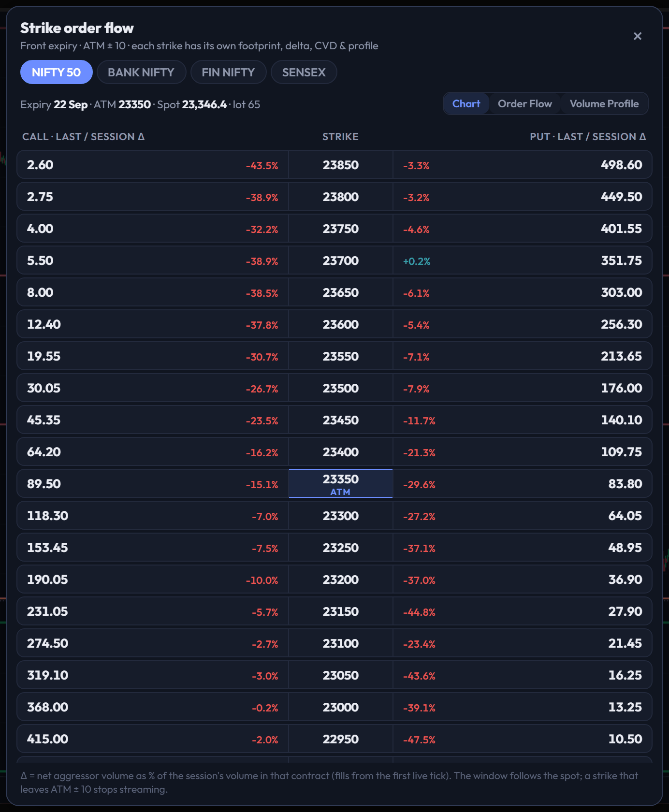The height and width of the screenshot is (812, 669).
Task: Click call last price 12.40
Action: point(44,324)
